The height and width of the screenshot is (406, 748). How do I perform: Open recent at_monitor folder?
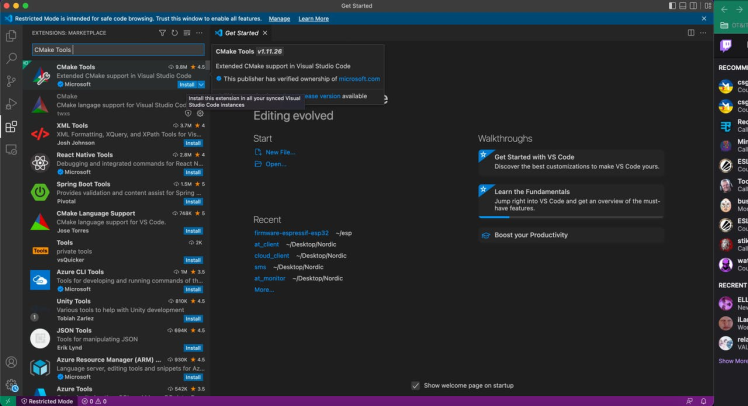(x=270, y=279)
